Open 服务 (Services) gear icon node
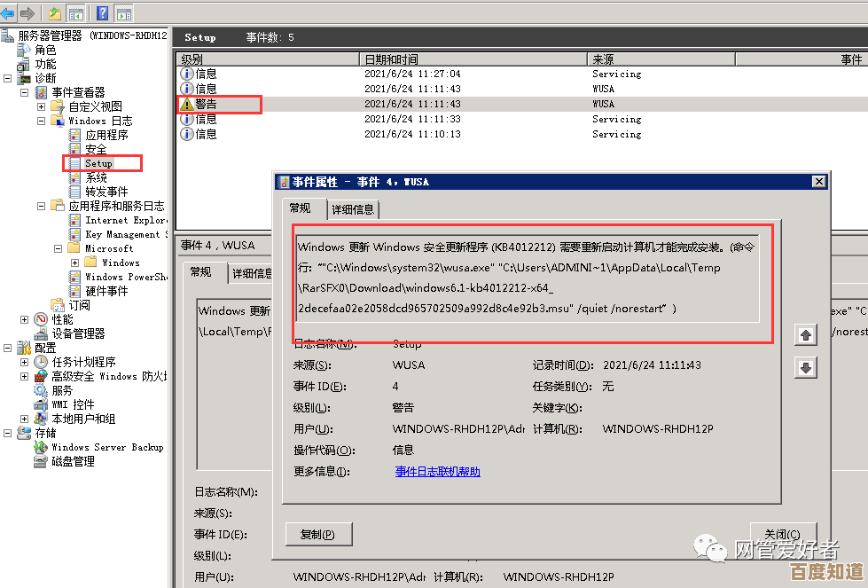The height and width of the screenshot is (588, 868). pyautogui.click(x=62, y=390)
